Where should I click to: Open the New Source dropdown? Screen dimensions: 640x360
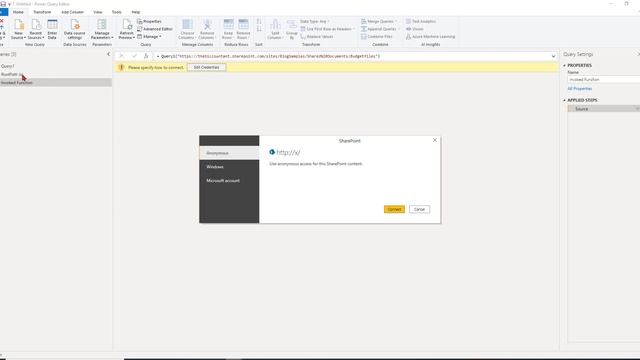point(18,30)
